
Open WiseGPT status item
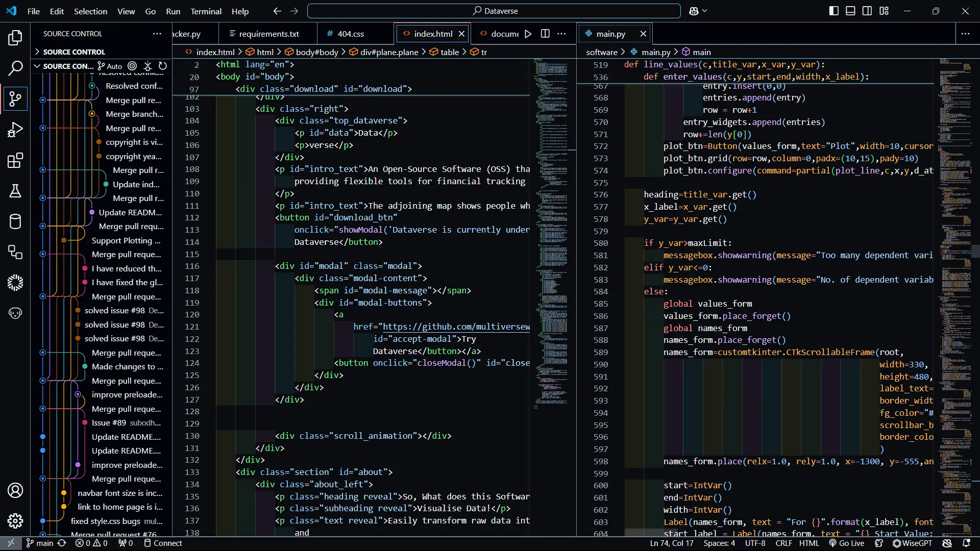[x=912, y=543]
